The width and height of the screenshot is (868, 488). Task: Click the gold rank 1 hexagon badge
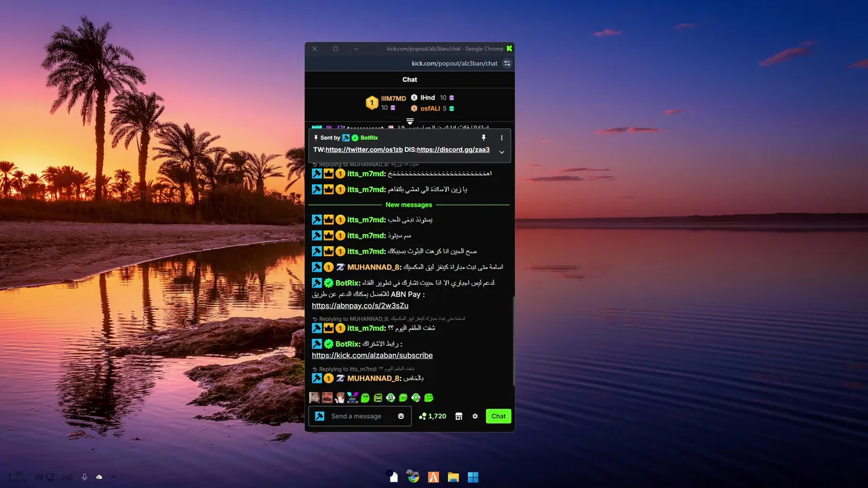372,103
